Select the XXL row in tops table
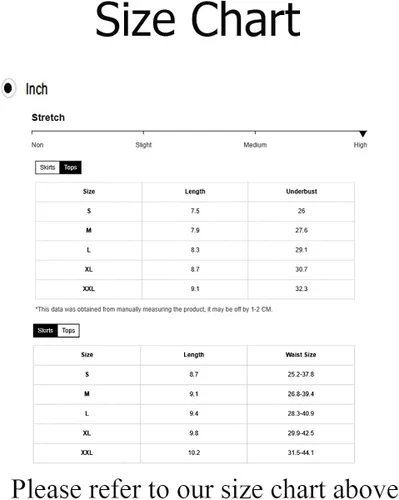 pyautogui.click(x=195, y=289)
